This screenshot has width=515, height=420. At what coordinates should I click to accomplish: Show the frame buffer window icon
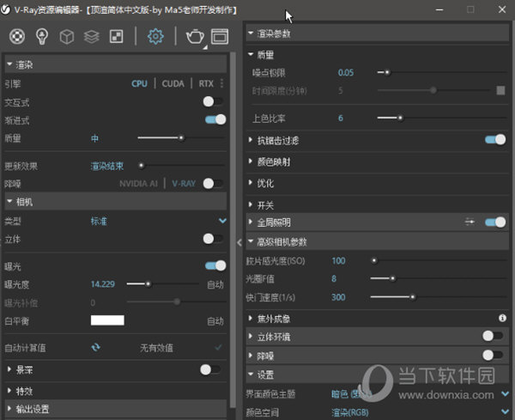coord(220,36)
